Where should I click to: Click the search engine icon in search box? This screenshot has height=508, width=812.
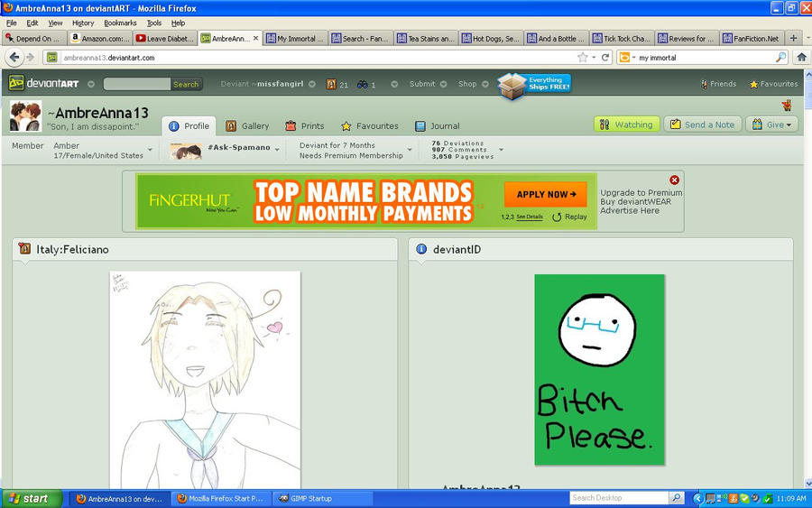click(624, 58)
